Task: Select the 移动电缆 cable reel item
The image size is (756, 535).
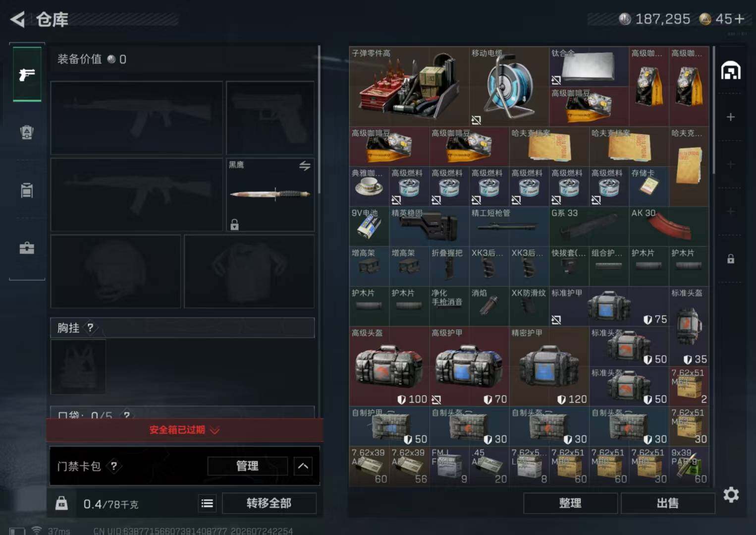Action: pos(509,86)
